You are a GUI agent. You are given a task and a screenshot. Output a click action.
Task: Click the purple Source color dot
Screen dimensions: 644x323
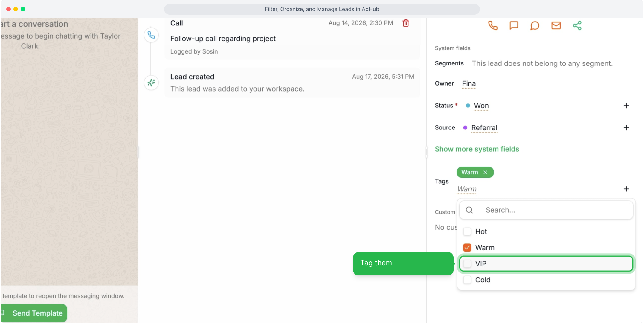point(465,128)
